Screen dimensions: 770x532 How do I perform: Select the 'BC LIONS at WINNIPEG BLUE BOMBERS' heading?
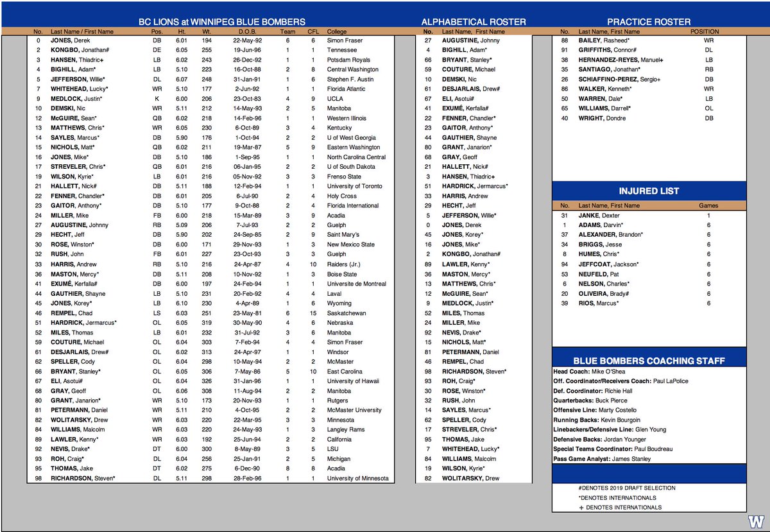[222, 21]
